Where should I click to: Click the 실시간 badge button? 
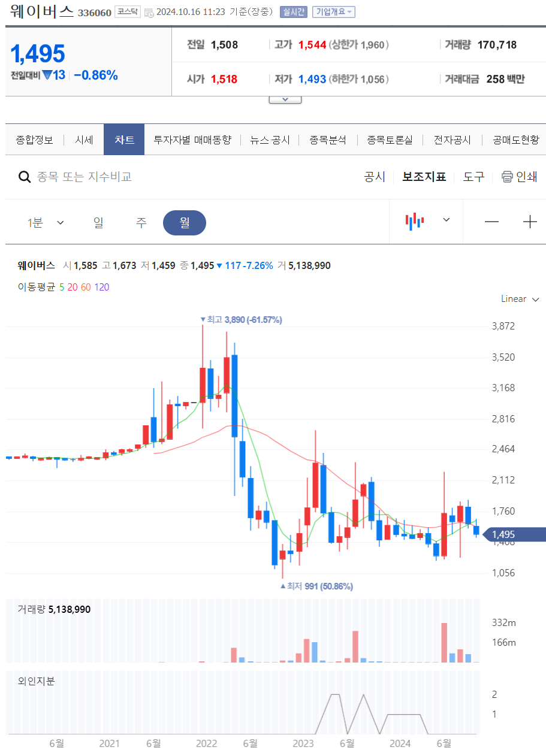click(x=294, y=12)
